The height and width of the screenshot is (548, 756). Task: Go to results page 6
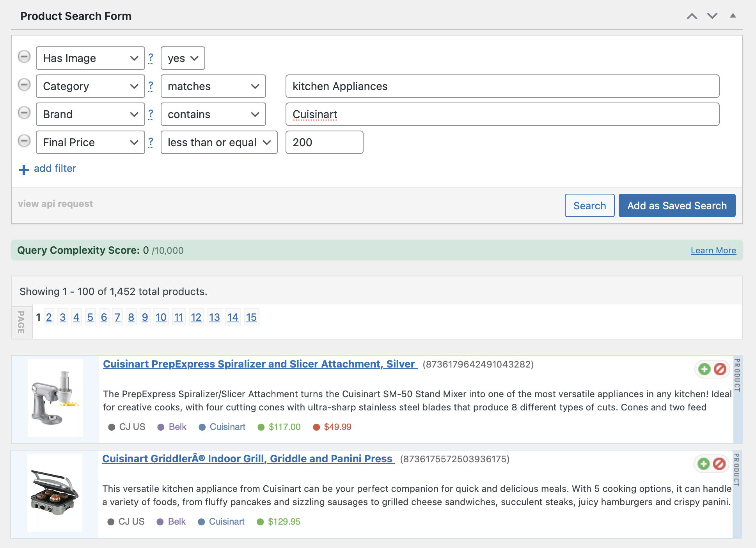[104, 317]
